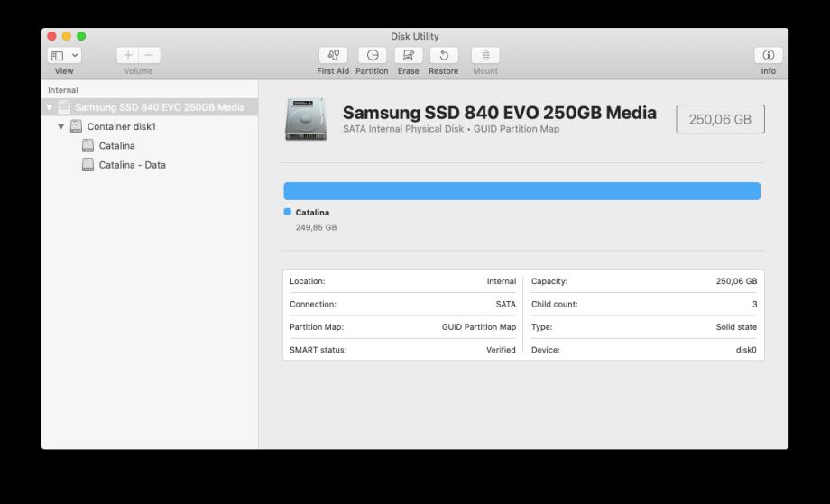Click the GUID Partition Map table value
830x504 pixels.
[x=479, y=326]
